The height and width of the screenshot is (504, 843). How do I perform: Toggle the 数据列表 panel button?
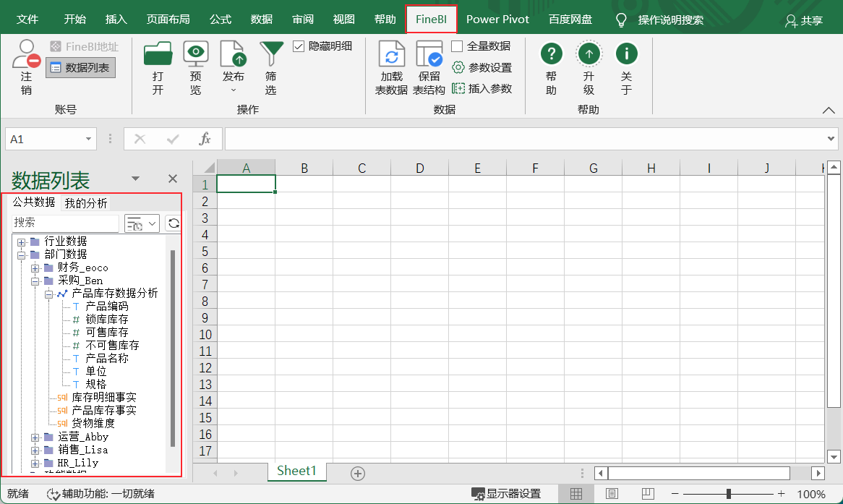coord(80,68)
